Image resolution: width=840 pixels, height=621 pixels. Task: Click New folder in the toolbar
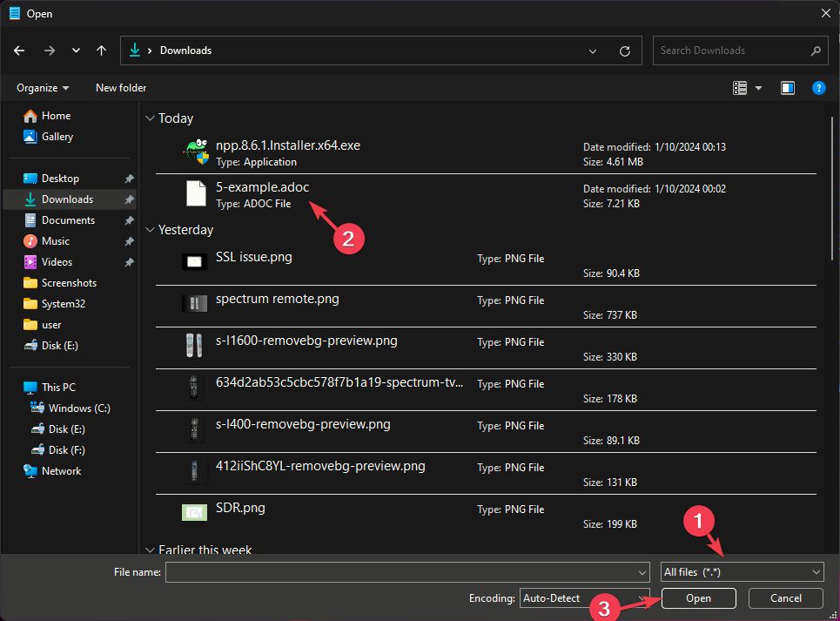click(x=121, y=88)
